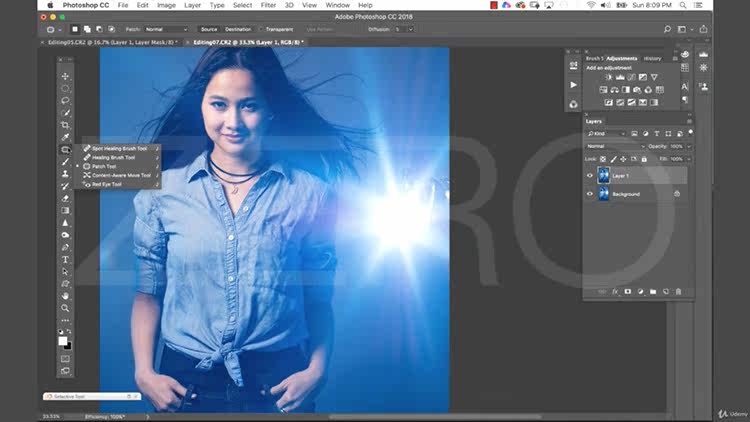Image resolution: width=750 pixels, height=422 pixels.
Task: Add a Levels adjustment
Action: 620,77
